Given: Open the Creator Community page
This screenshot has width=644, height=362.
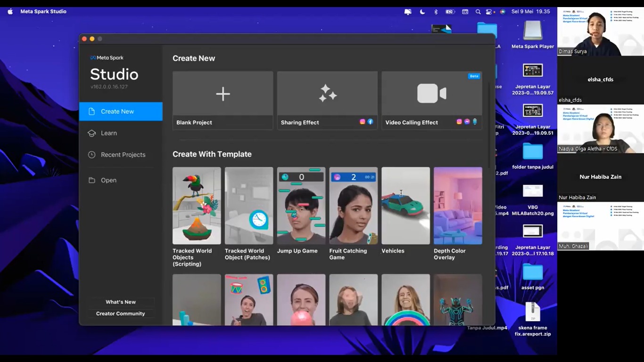Looking at the screenshot, I should pos(120,313).
